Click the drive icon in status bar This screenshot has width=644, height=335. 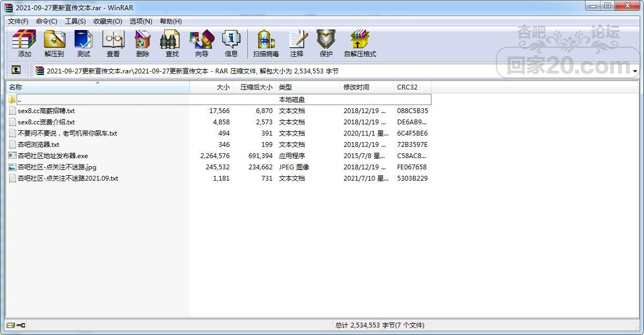pyautogui.click(x=11, y=325)
